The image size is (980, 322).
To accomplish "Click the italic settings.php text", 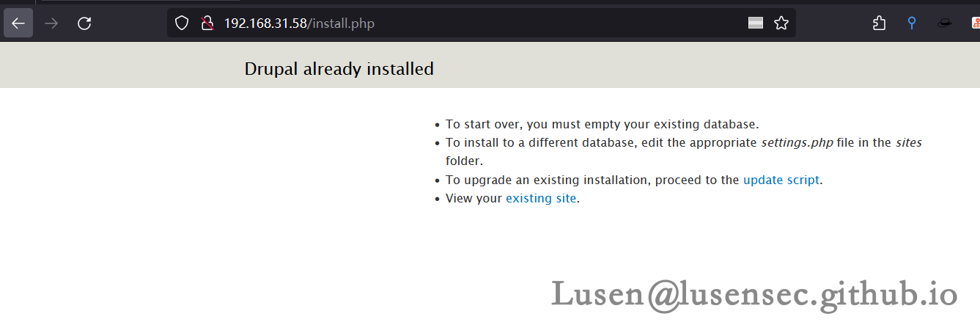I will (x=797, y=142).
